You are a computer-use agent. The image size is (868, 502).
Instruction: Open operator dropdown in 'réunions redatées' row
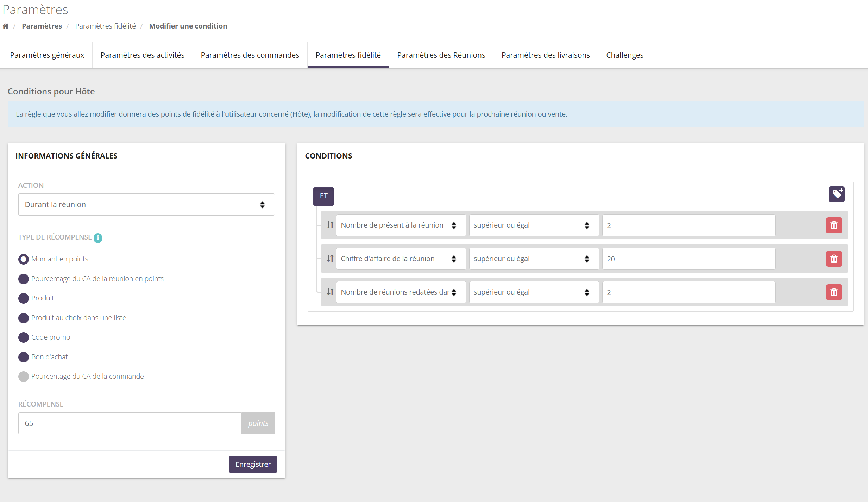pyautogui.click(x=534, y=292)
